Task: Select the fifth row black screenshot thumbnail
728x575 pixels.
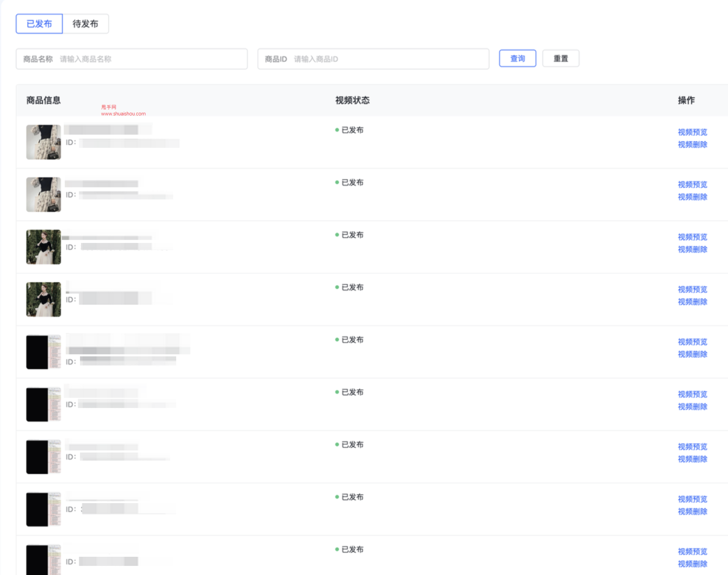Action: click(x=44, y=352)
